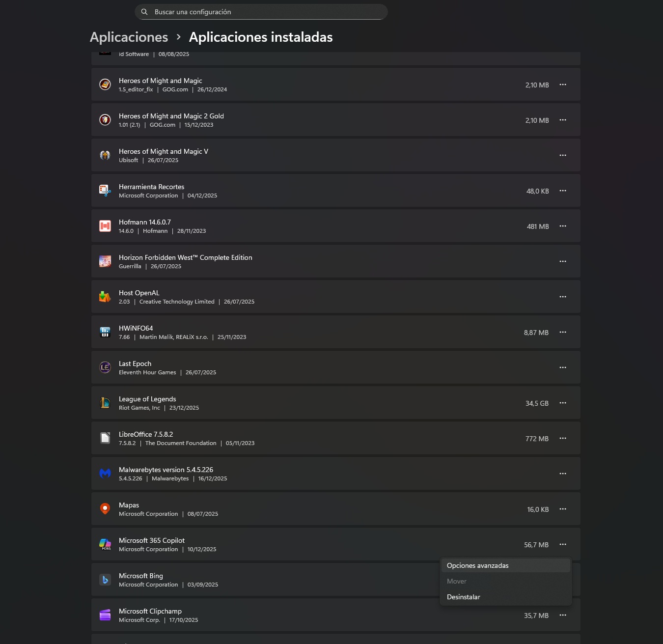The width and height of the screenshot is (663, 644).
Task: Go back to Aplicaciones breadcrumb
Action: 129,37
